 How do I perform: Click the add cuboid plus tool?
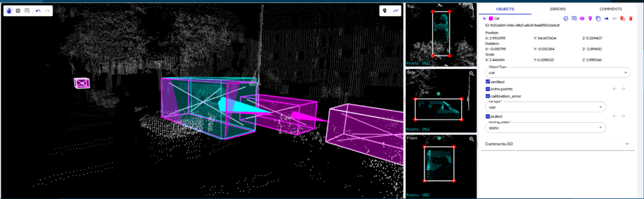(18, 11)
